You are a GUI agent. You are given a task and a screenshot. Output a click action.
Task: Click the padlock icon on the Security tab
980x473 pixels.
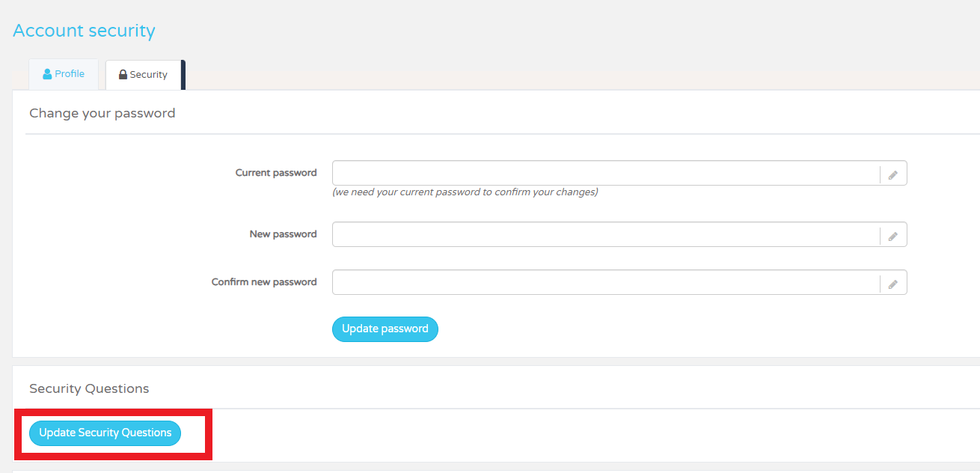coord(123,74)
